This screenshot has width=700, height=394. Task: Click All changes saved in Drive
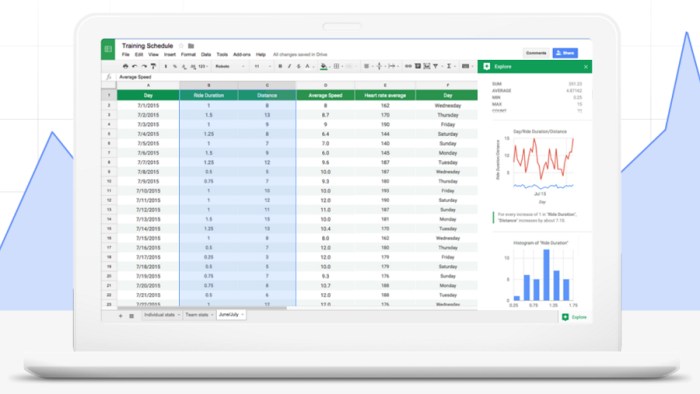(x=300, y=54)
